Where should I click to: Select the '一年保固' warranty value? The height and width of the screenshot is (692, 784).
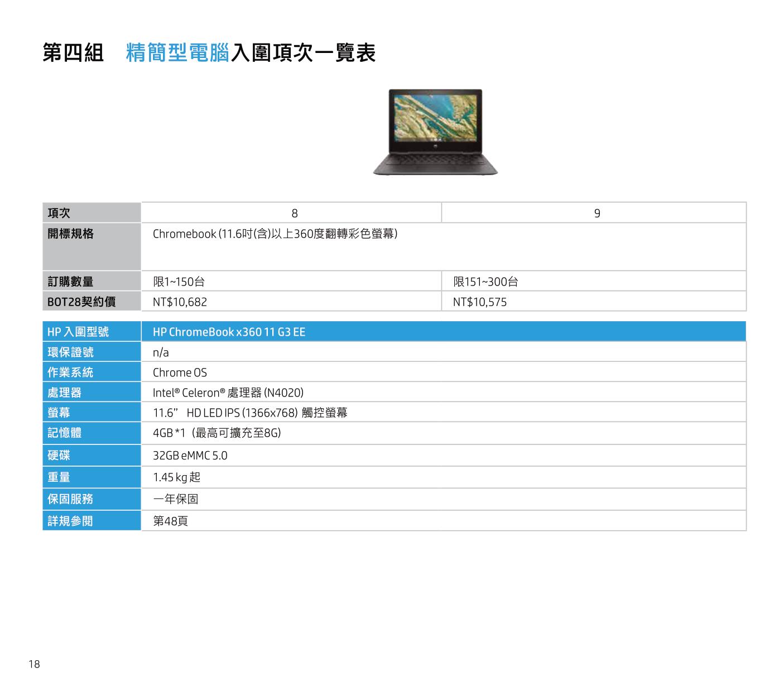[x=176, y=499]
